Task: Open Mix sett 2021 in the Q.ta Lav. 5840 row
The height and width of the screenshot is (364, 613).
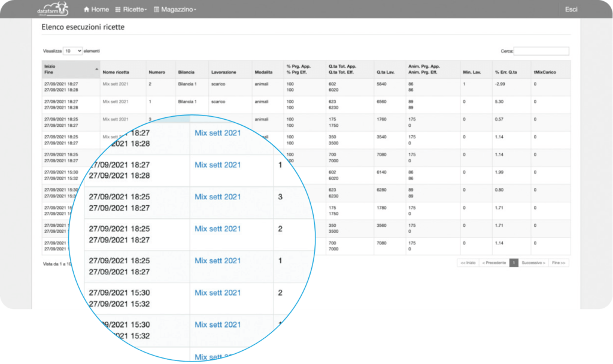Action: pyautogui.click(x=116, y=84)
